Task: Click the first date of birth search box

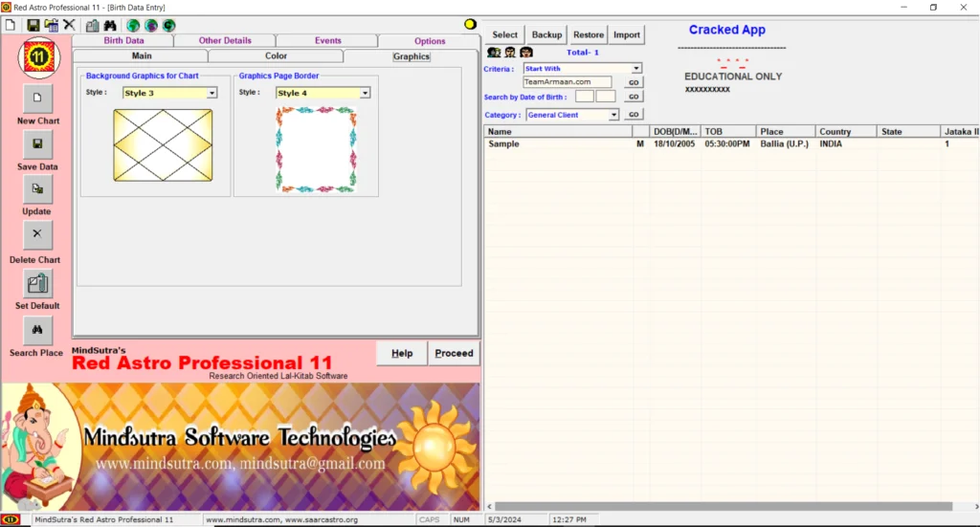Action: pyautogui.click(x=585, y=97)
